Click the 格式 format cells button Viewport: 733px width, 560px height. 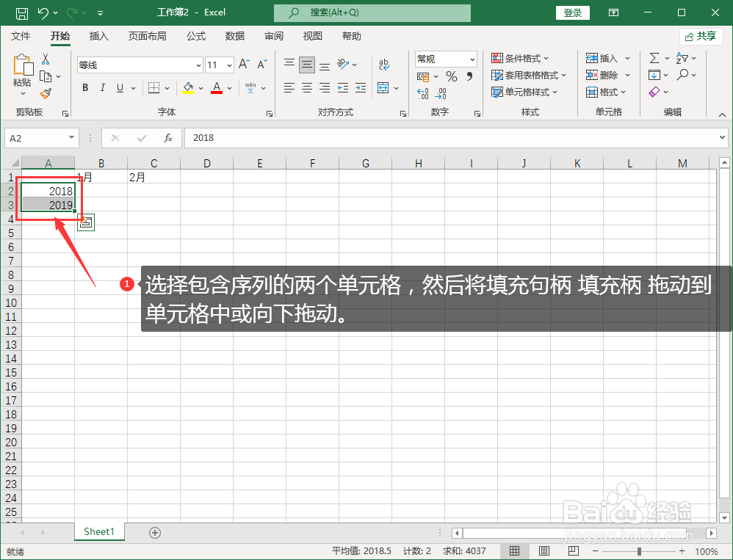coord(606,92)
